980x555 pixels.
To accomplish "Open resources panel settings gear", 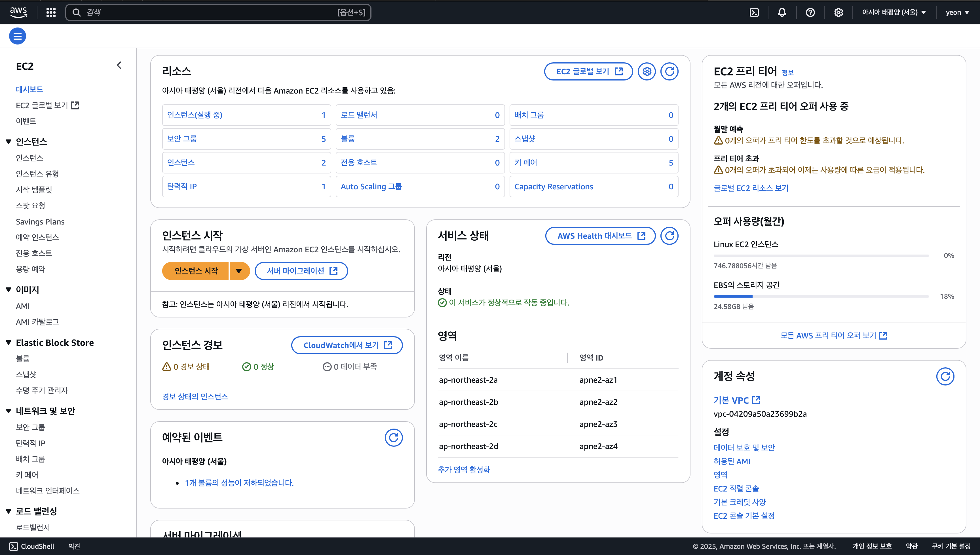I will tap(647, 71).
